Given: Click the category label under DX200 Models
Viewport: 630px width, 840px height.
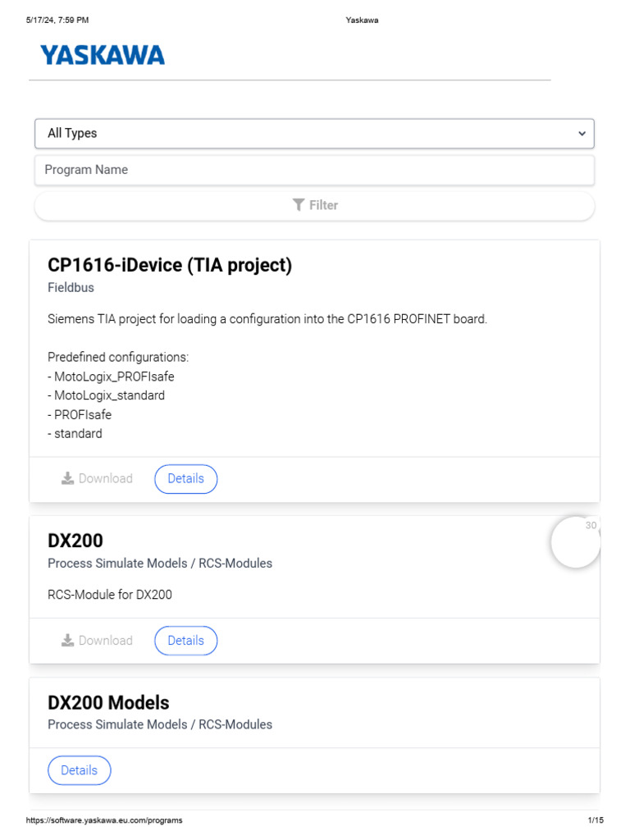Looking at the screenshot, I should tap(160, 724).
